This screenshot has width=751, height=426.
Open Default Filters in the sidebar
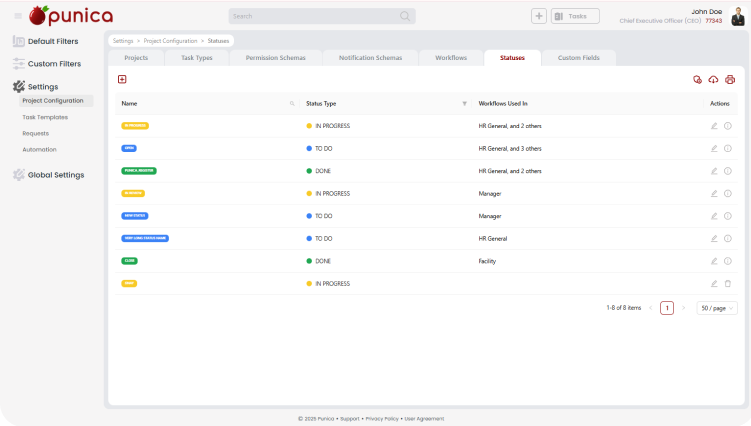pos(46,41)
